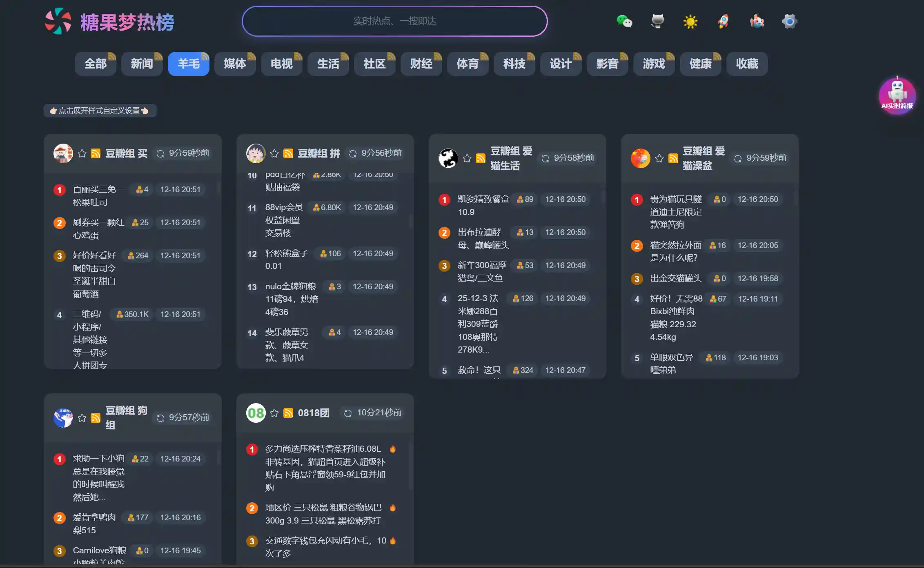Switch to the 科技 tab

(x=514, y=64)
